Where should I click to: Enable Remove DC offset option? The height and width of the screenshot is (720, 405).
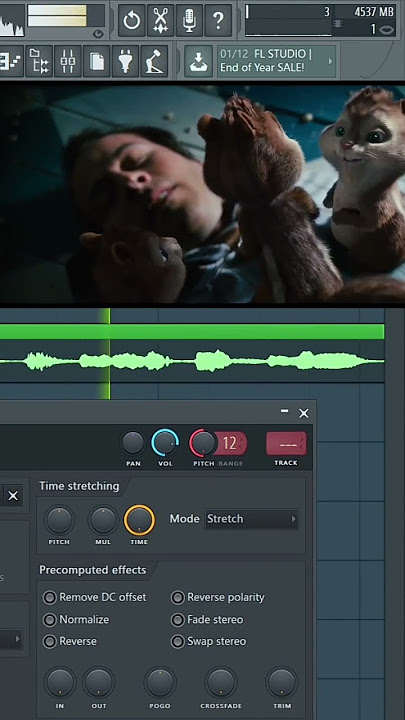coord(95,597)
